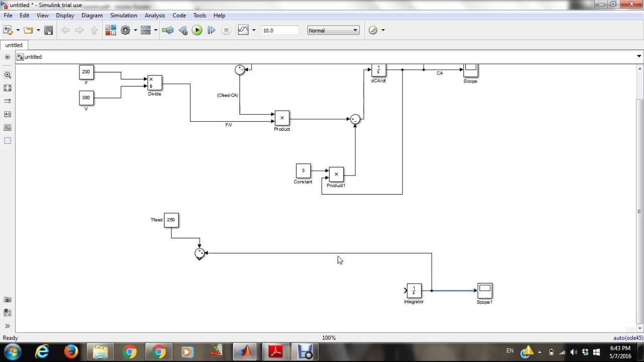Click the Open folder icon

(x=28, y=30)
